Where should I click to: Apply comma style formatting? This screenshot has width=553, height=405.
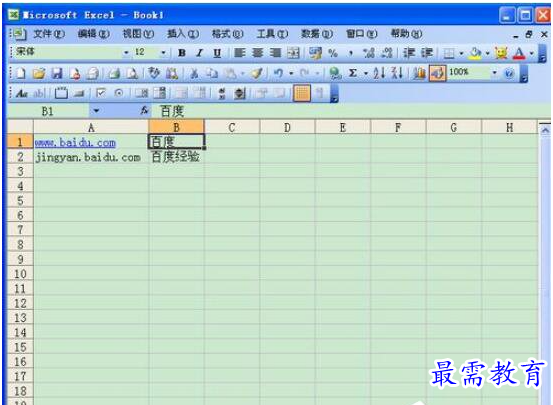tap(351, 53)
